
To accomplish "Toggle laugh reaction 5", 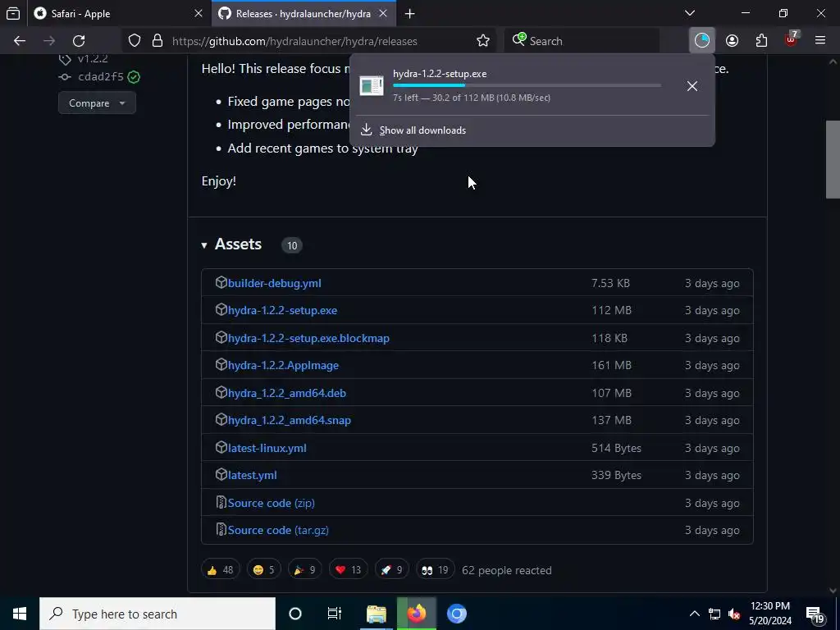I will tap(263, 570).
